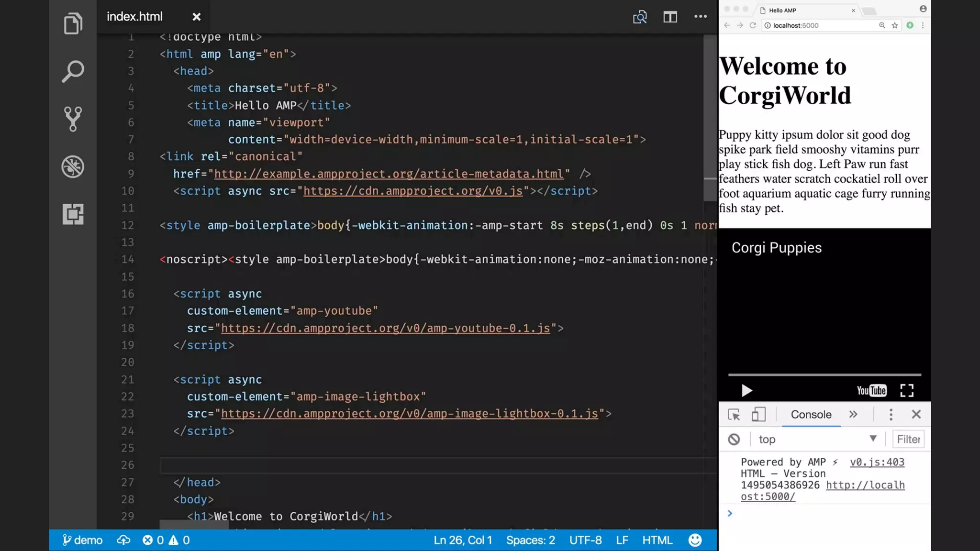Viewport: 980px width, 551px height.
Task: Expand more DevTools tabs chevron
Action: [853, 415]
